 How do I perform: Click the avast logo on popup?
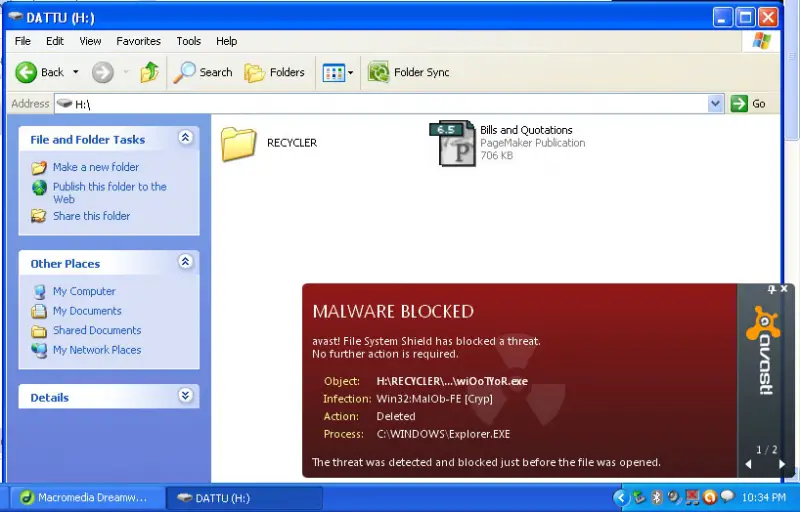pos(764,351)
